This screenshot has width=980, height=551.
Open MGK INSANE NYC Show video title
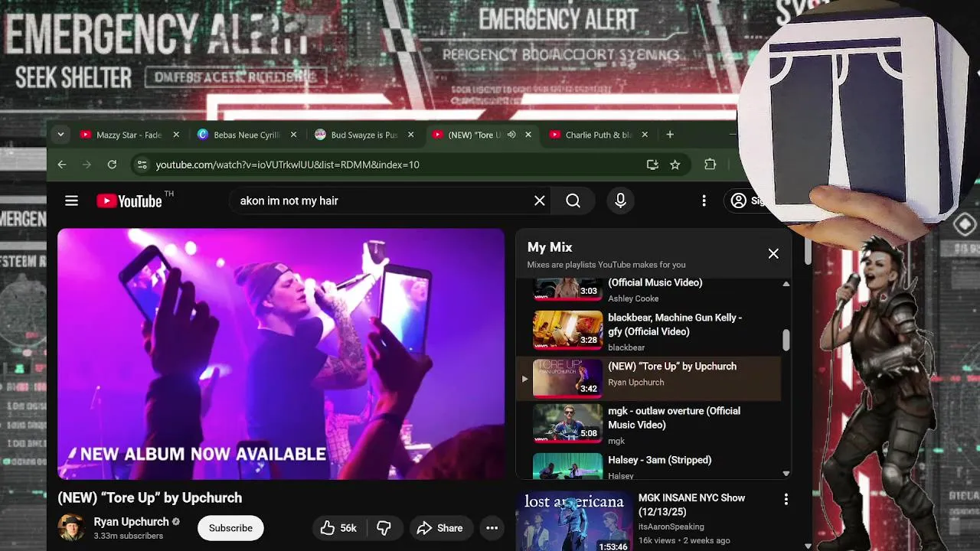pos(691,504)
